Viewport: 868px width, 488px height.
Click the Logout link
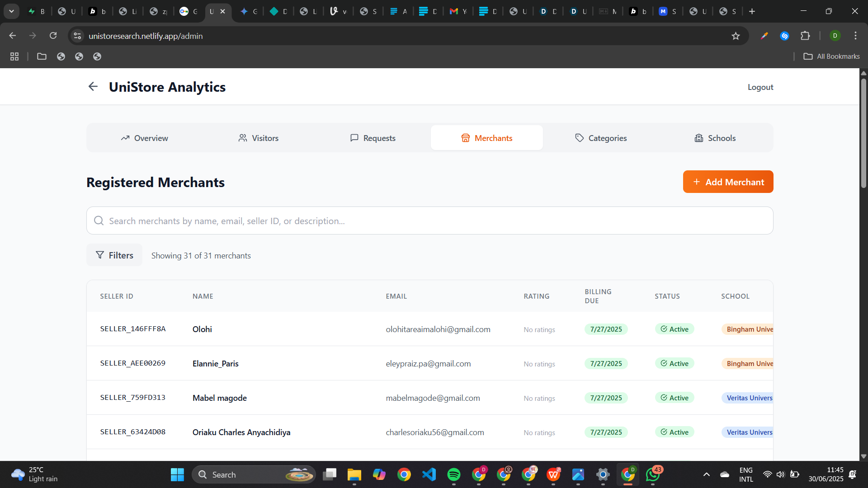(760, 87)
